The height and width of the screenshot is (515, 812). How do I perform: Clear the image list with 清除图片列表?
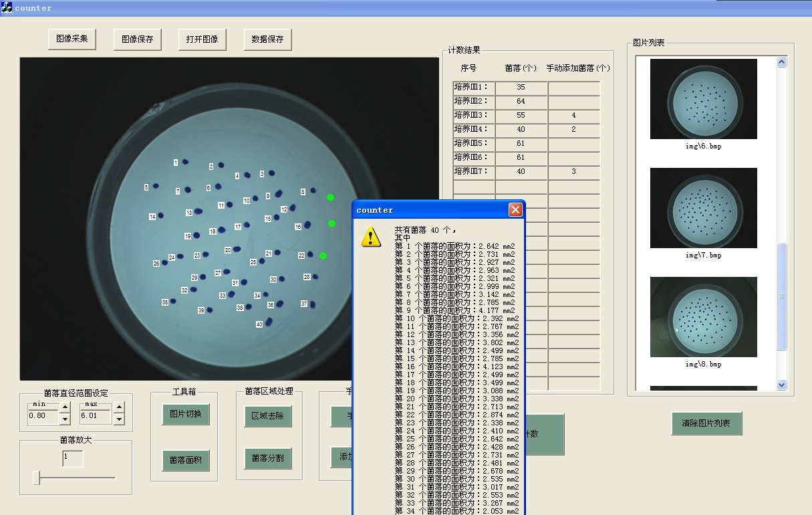(x=706, y=423)
